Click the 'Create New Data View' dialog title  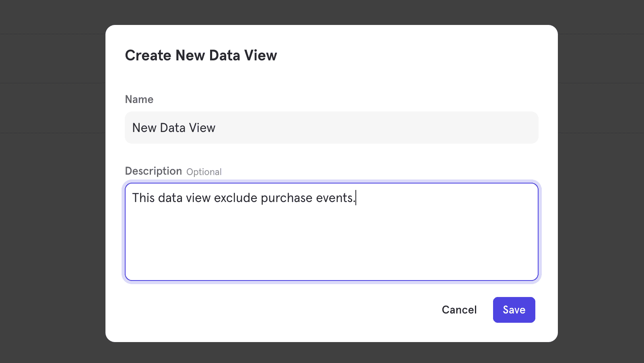[201, 55]
